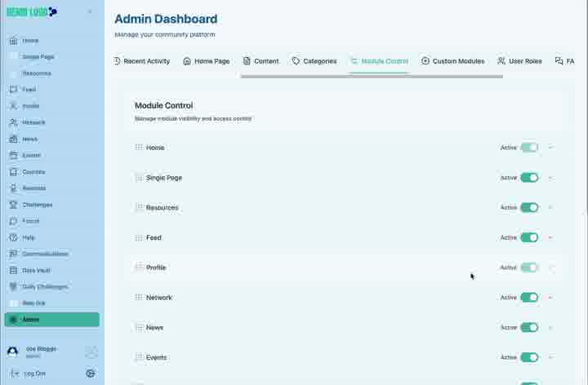Expand the Network row chevron

pos(551,298)
